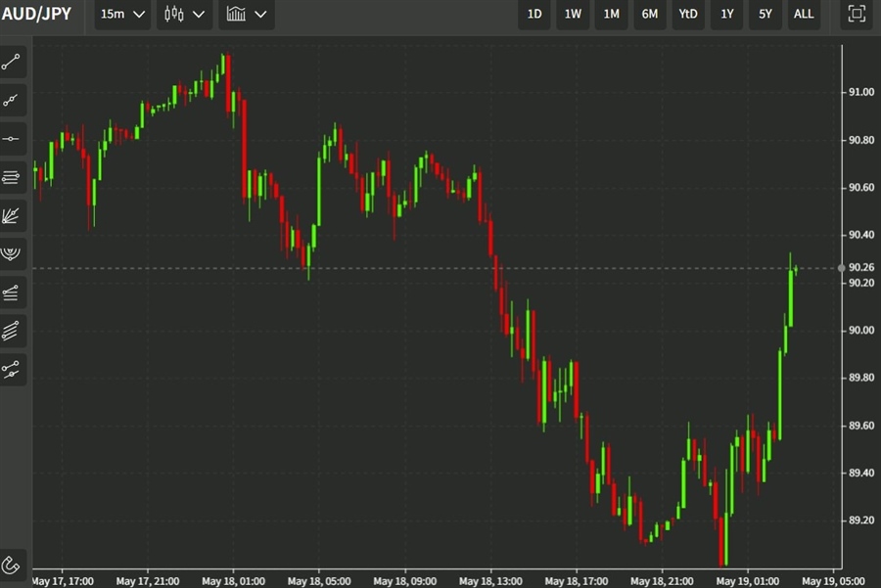Select the horizontal line tool
This screenshot has height=588, width=881.
click(x=13, y=139)
